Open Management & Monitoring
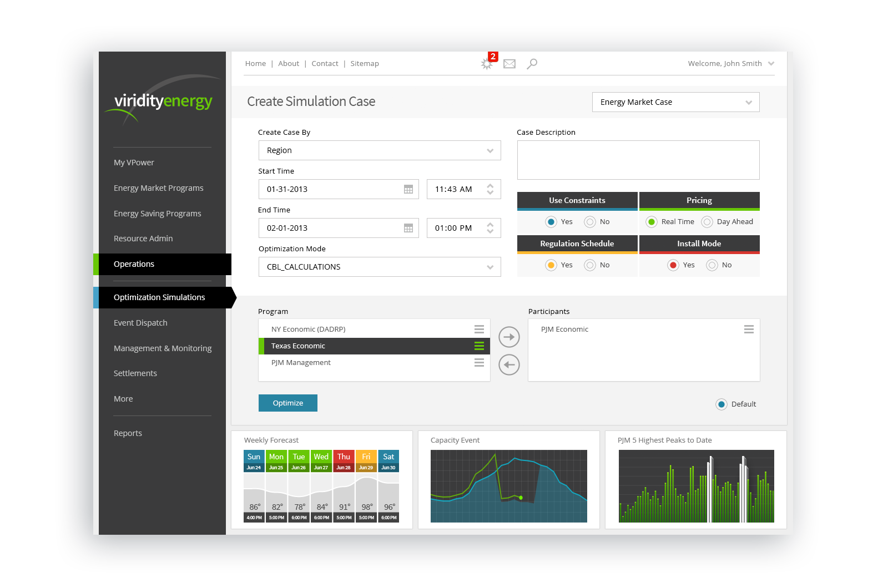 pos(163,348)
